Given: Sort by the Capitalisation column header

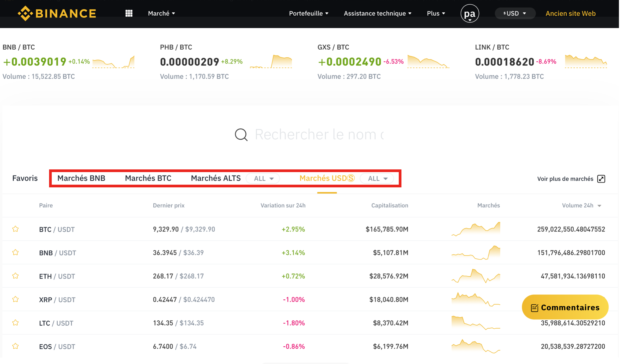Looking at the screenshot, I should click(390, 206).
